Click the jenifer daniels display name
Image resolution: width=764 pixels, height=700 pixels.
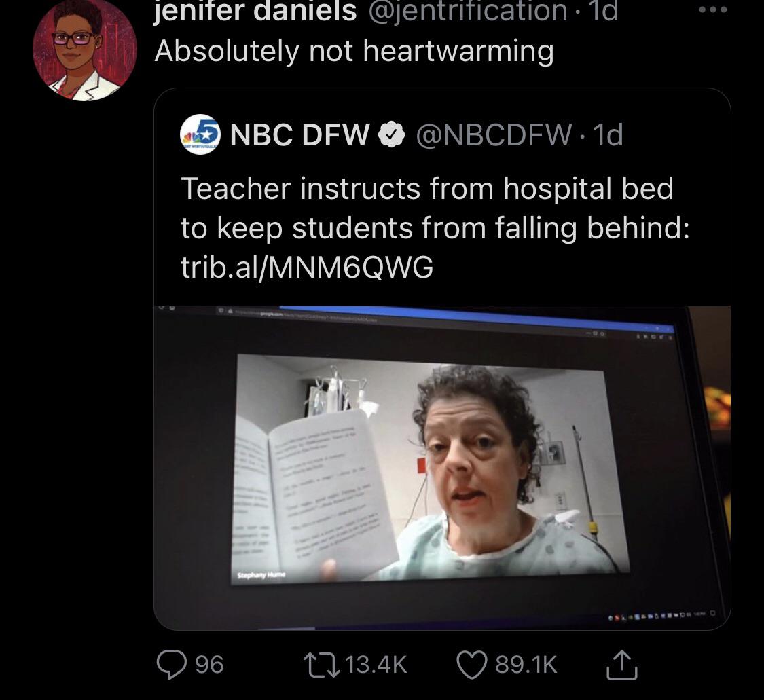tap(255, 12)
